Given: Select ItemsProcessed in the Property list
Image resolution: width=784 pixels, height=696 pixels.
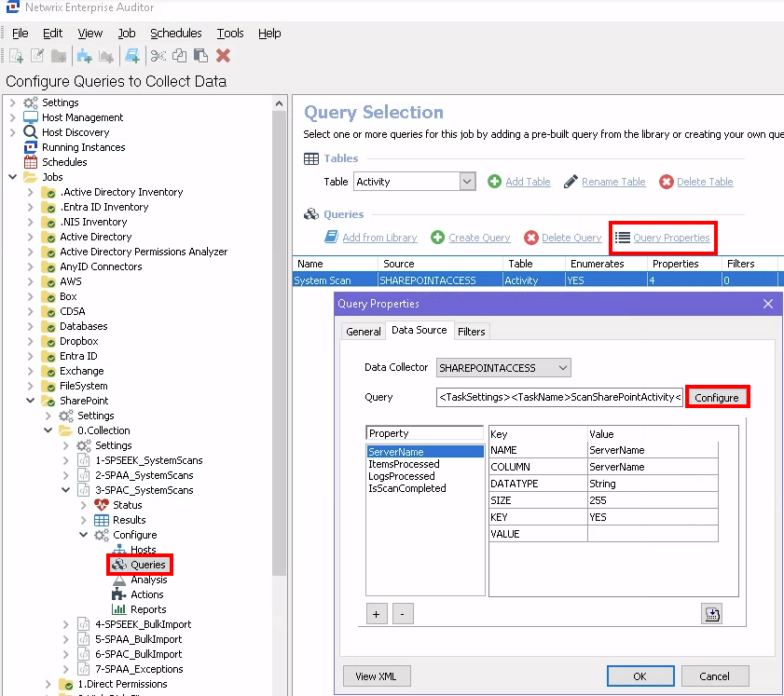Looking at the screenshot, I should [x=404, y=464].
